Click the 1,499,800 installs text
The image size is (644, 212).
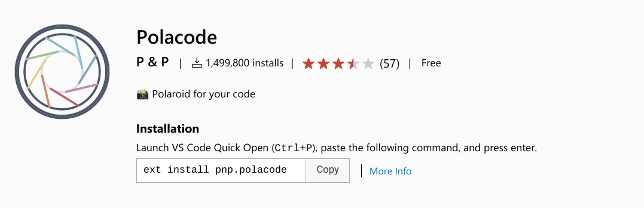coord(245,63)
